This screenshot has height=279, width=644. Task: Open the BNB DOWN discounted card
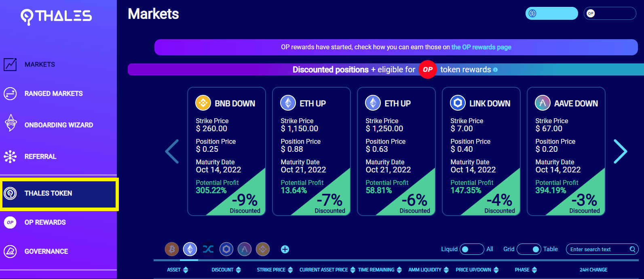(x=226, y=151)
